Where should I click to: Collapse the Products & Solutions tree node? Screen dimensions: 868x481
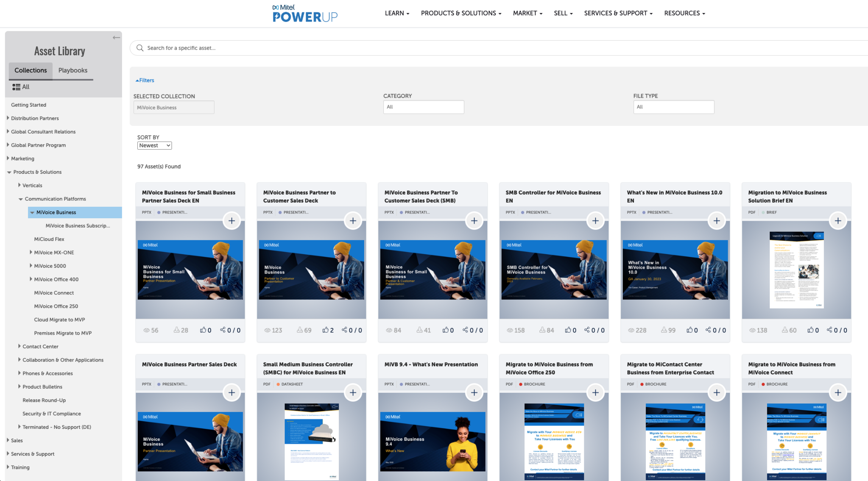pyautogui.click(x=9, y=172)
